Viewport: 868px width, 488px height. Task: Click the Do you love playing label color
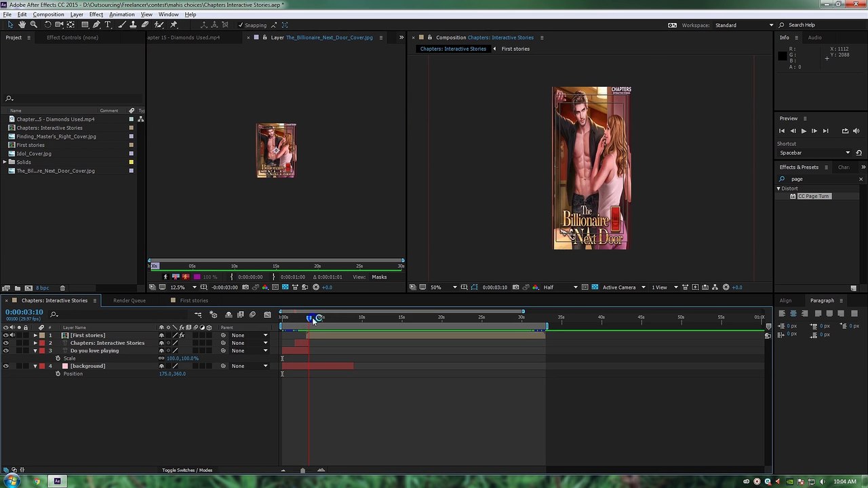tap(42, 351)
